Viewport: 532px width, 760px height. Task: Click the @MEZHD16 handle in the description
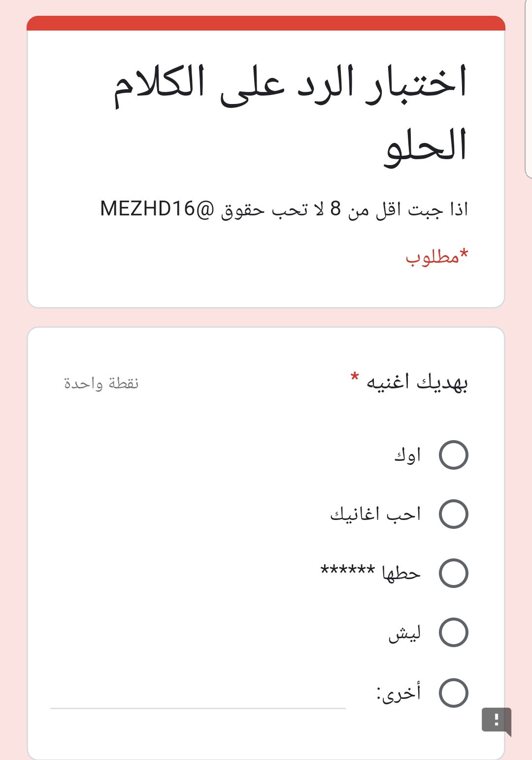click(x=158, y=209)
